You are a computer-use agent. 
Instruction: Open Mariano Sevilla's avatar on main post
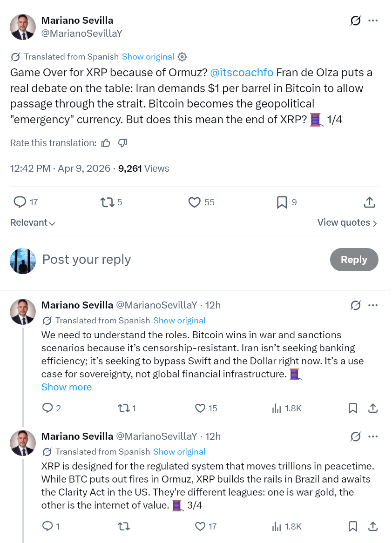pyautogui.click(x=23, y=27)
